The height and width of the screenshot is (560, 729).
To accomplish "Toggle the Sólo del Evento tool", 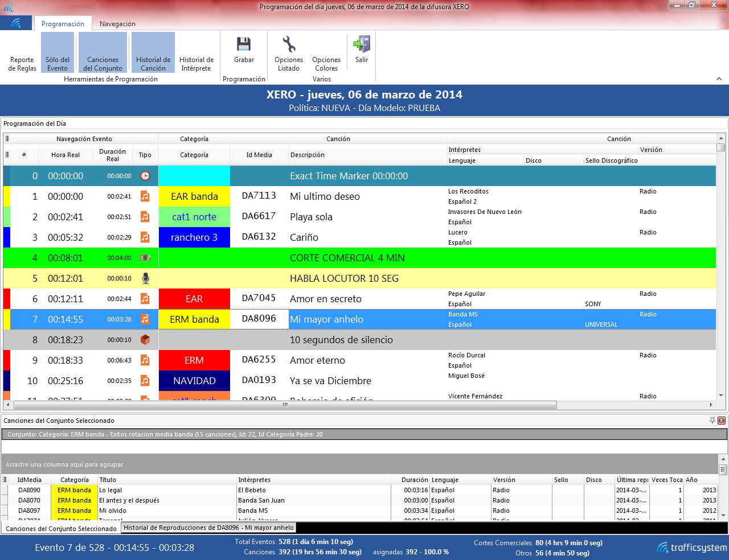I will coord(58,53).
